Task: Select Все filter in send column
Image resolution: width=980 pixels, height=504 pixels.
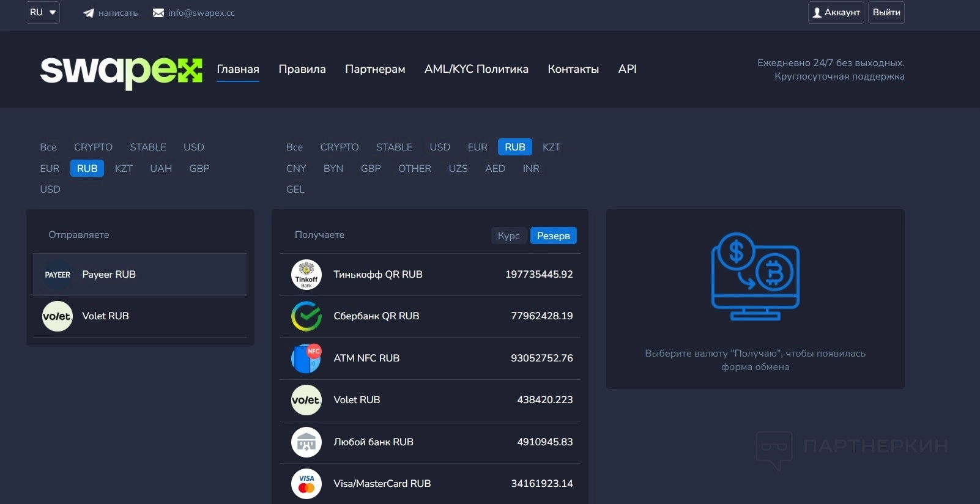Action: (48, 147)
